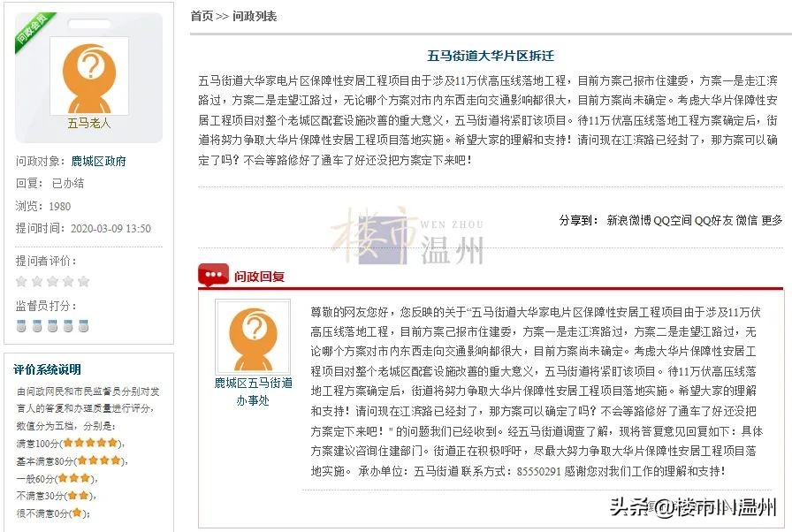
Task: Set a rating using the 提问者评价 star control
Action: [53, 280]
